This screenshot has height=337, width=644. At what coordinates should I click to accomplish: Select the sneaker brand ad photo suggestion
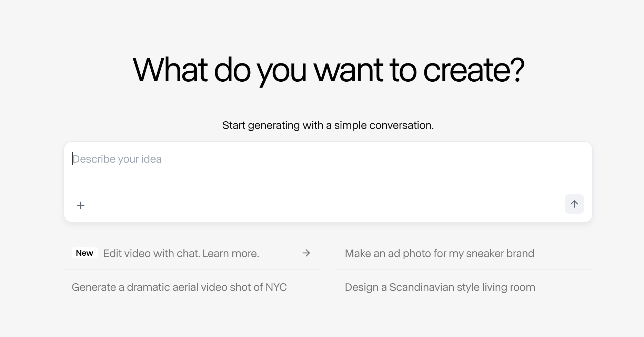[x=439, y=254]
